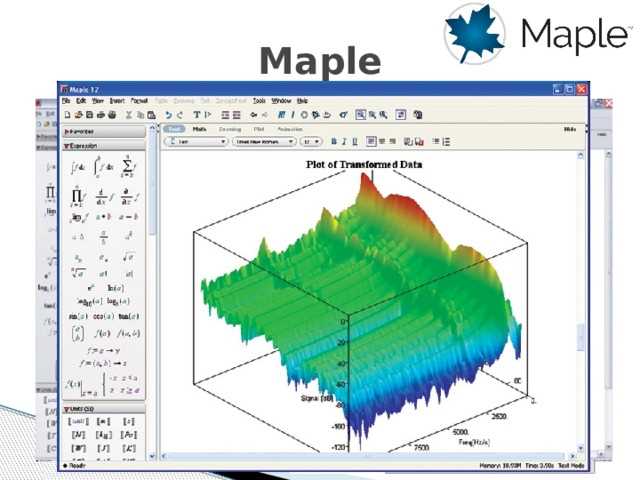Insert an indefinite integral from the Expression palette
Screen dimensions: 640x480
coord(78,168)
